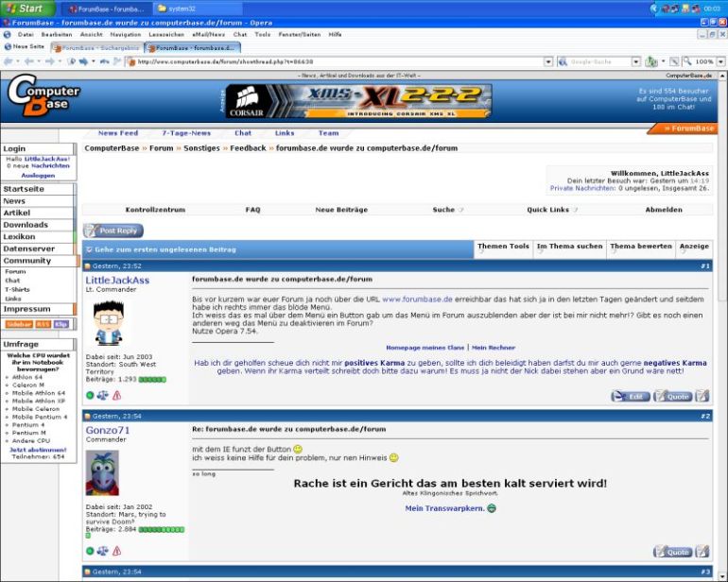Click the orange Sidebar badge
The height and width of the screenshot is (582, 728).
click(19, 324)
